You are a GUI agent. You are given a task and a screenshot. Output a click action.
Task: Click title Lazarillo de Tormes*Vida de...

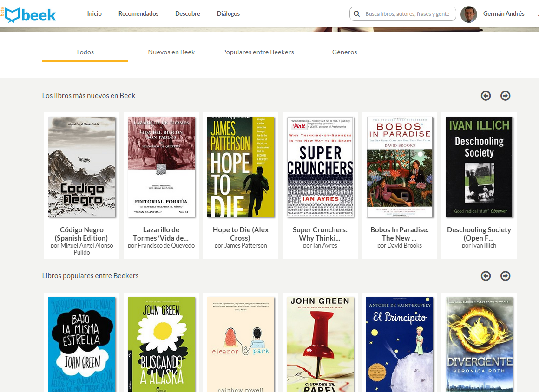pyautogui.click(x=161, y=234)
